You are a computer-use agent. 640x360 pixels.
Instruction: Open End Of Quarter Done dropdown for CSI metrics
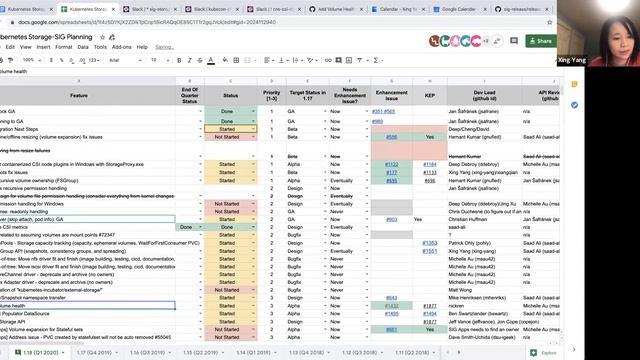click(200, 227)
